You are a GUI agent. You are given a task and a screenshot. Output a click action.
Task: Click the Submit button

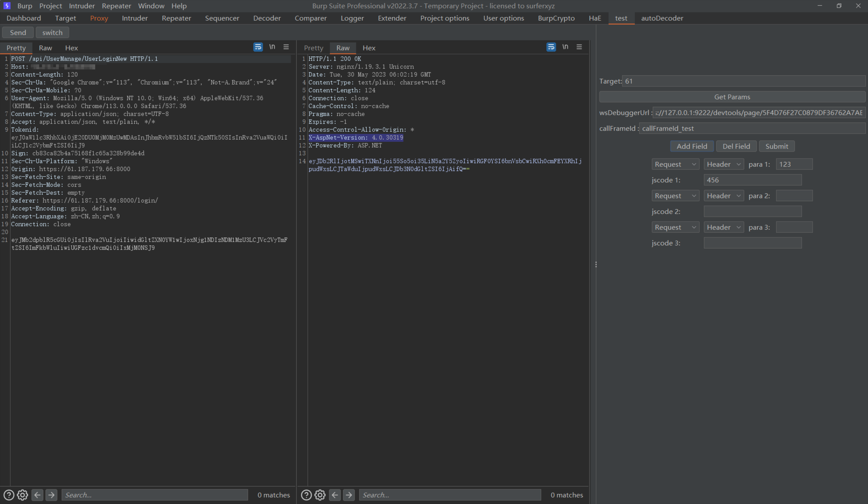776,146
